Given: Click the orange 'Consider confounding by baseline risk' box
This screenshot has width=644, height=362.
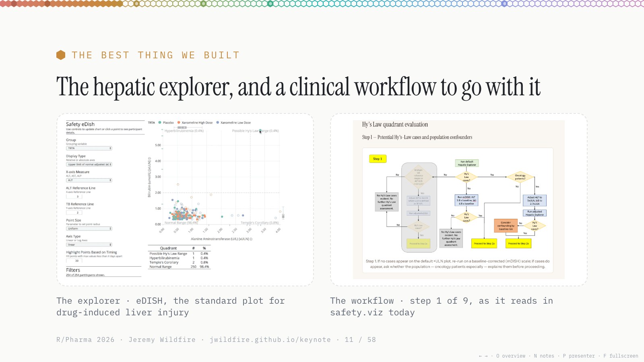Looking at the screenshot, I should [506, 226].
